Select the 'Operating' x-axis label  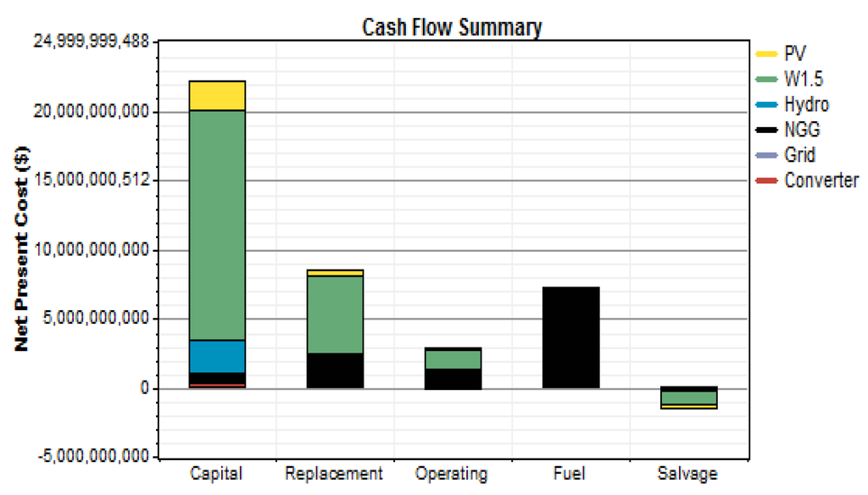[x=452, y=474]
